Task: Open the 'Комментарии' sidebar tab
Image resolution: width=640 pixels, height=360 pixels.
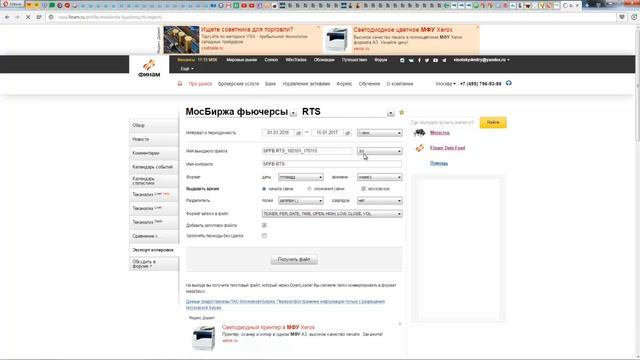Action: (153, 153)
